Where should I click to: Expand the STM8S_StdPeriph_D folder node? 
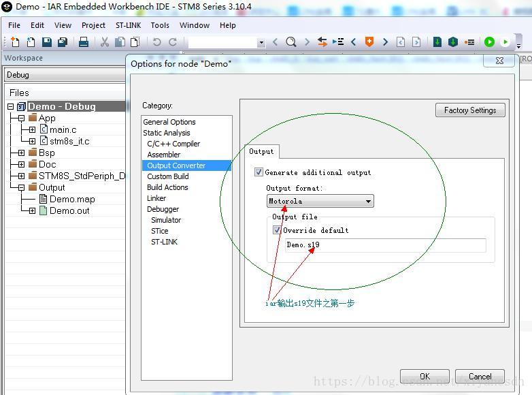click(21, 176)
